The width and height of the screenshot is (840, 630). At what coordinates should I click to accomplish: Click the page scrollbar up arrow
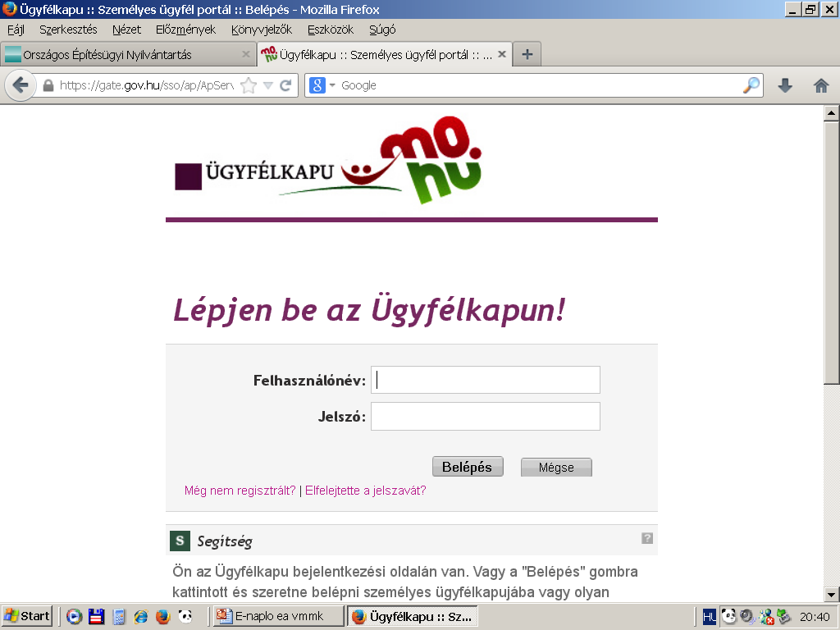(832, 113)
